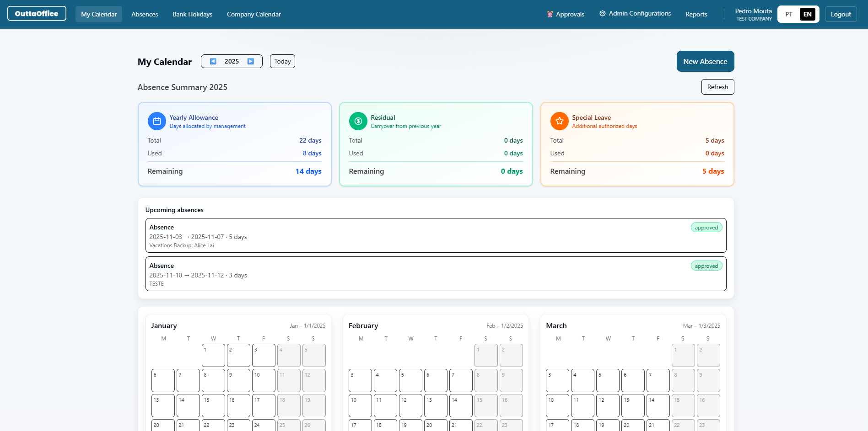The image size is (868, 431).
Task: Switch to the Company Calendar tab
Action: [253, 14]
